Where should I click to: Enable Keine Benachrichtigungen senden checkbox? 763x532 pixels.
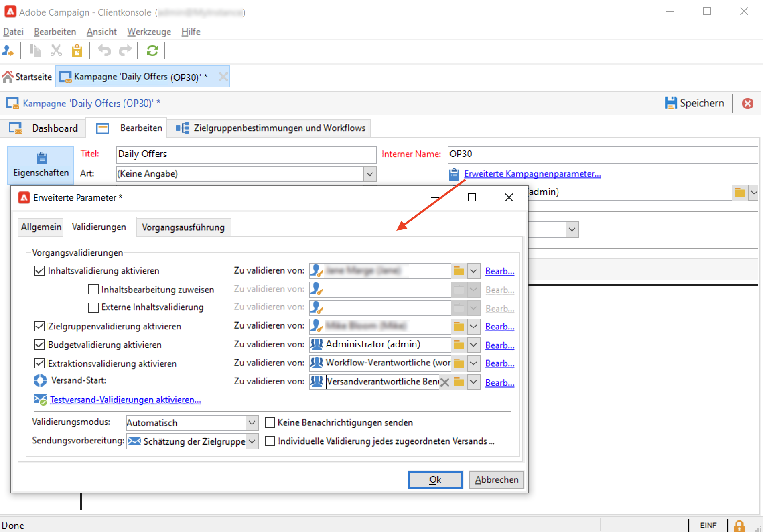point(270,422)
